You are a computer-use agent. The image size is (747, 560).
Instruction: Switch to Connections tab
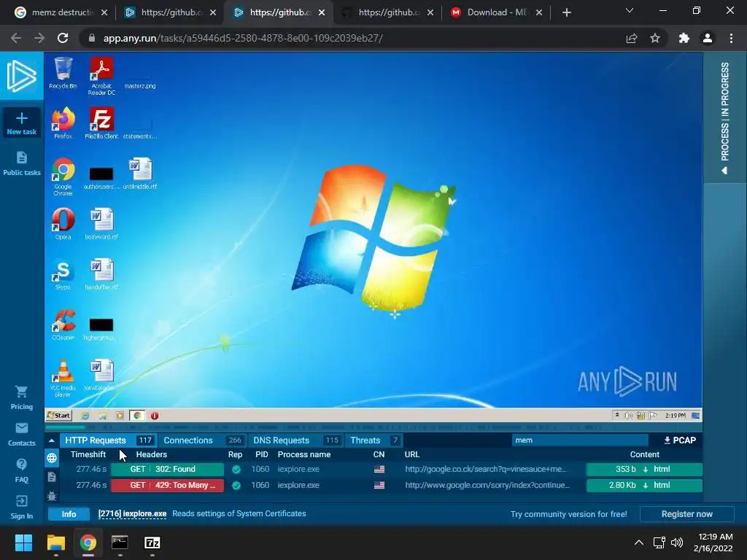(203, 440)
